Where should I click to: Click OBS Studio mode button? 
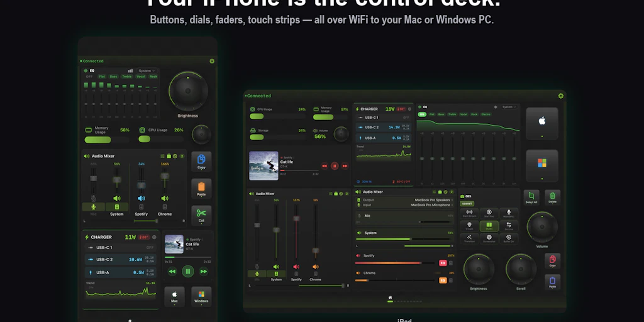pyautogui.click(x=489, y=226)
